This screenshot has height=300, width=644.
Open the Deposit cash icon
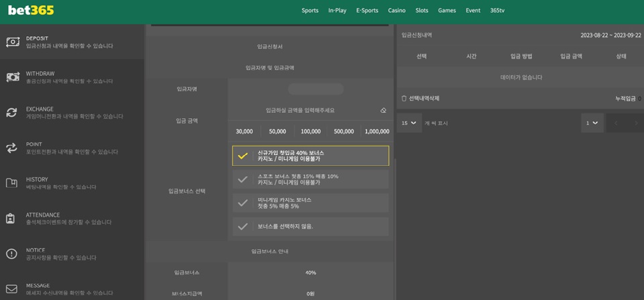(12, 42)
